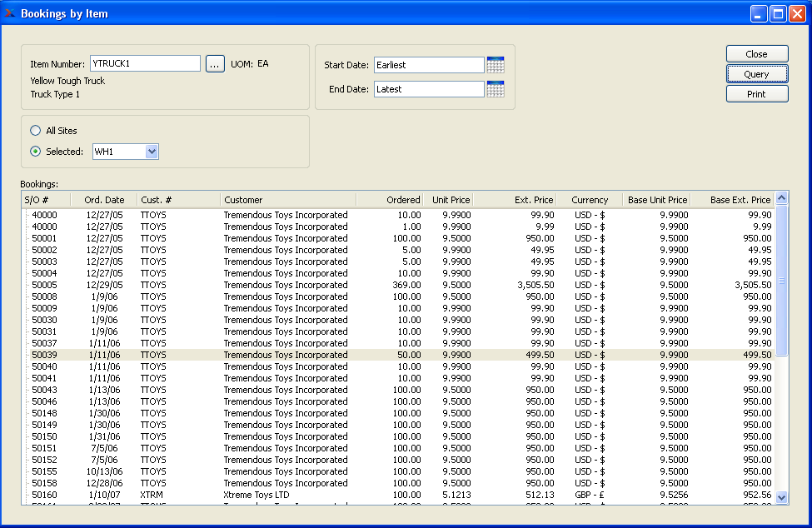Viewport: 812px width, 528px height.
Task: Click the application icon in title bar
Action: [10, 13]
